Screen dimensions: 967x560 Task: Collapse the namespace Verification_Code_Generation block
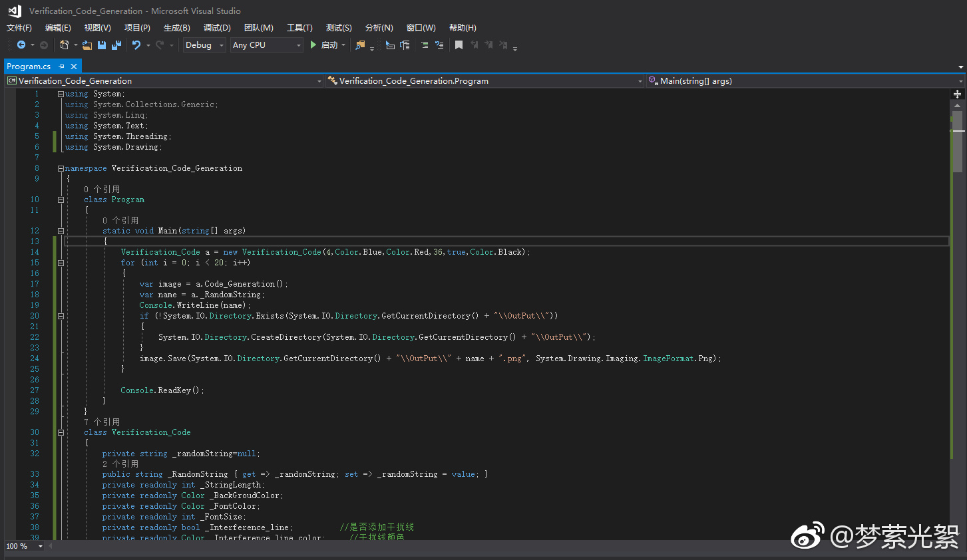61,168
